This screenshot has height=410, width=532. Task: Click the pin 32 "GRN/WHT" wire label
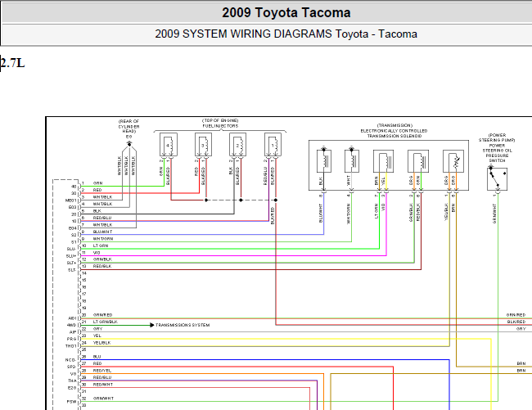tap(103, 399)
